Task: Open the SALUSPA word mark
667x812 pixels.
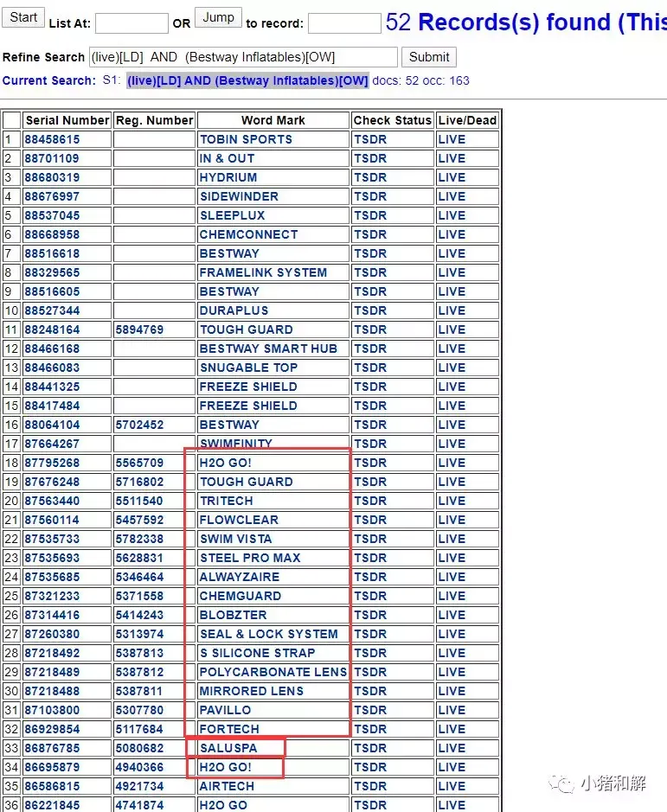Action: [x=228, y=748]
